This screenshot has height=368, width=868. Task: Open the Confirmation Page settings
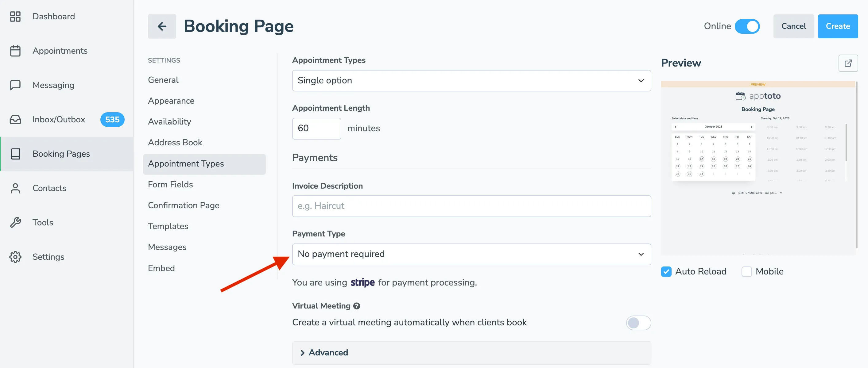[184, 205]
